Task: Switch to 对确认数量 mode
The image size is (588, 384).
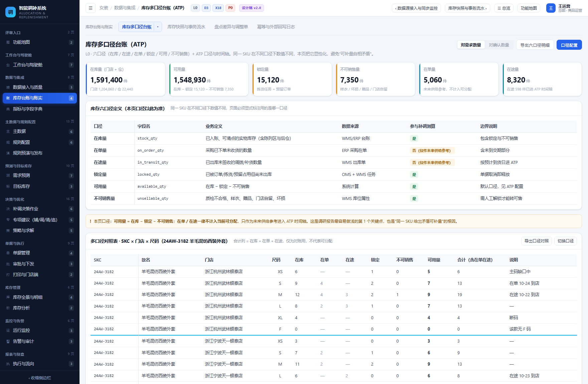Action: [499, 45]
